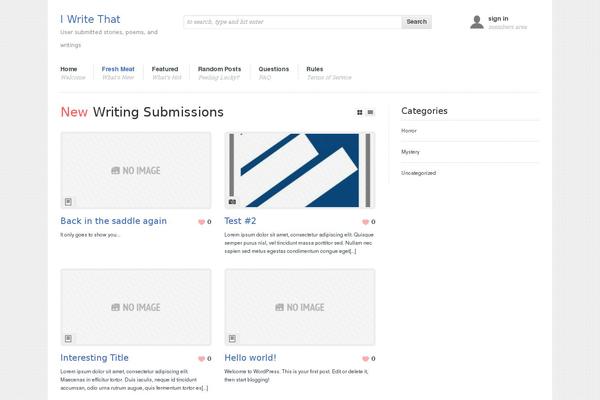Click the 'New Writing Submissions' heading
Viewport: 600px width, 400px height.
(x=142, y=112)
